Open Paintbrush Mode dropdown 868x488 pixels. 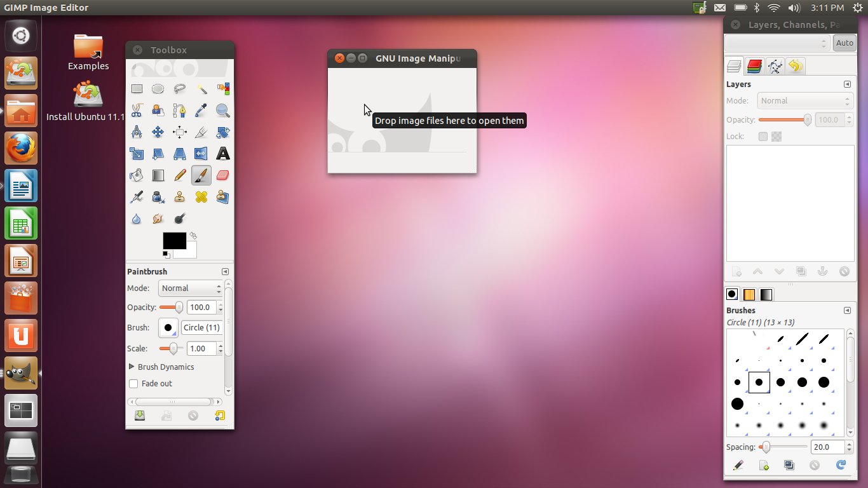pyautogui.click(x=191, y=288)
